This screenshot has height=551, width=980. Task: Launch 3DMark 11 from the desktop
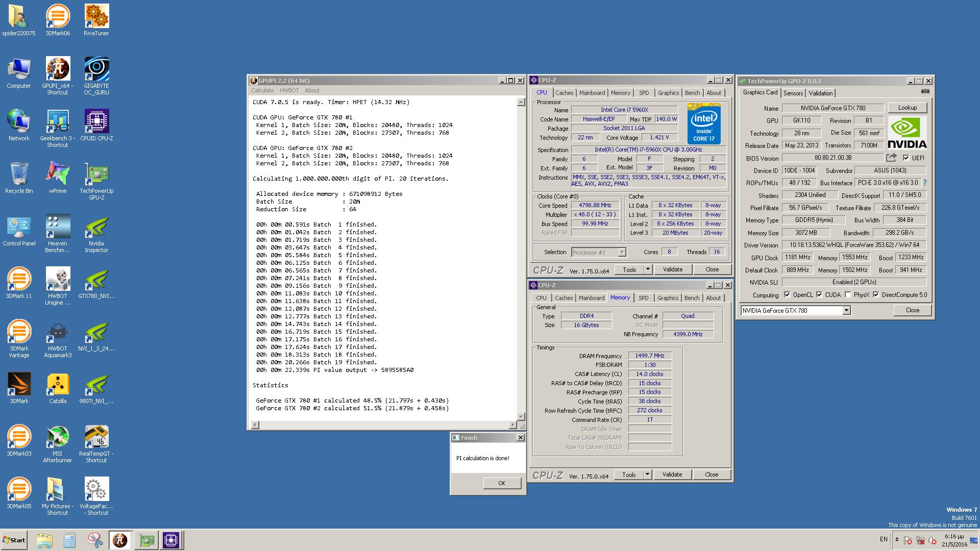(x=19, y=283)
